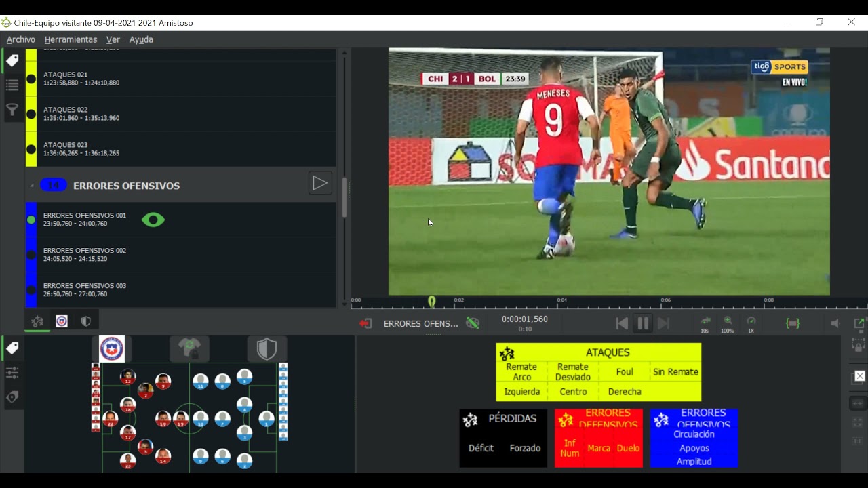
Task: Detach video to external window
Action: (859, 323)
